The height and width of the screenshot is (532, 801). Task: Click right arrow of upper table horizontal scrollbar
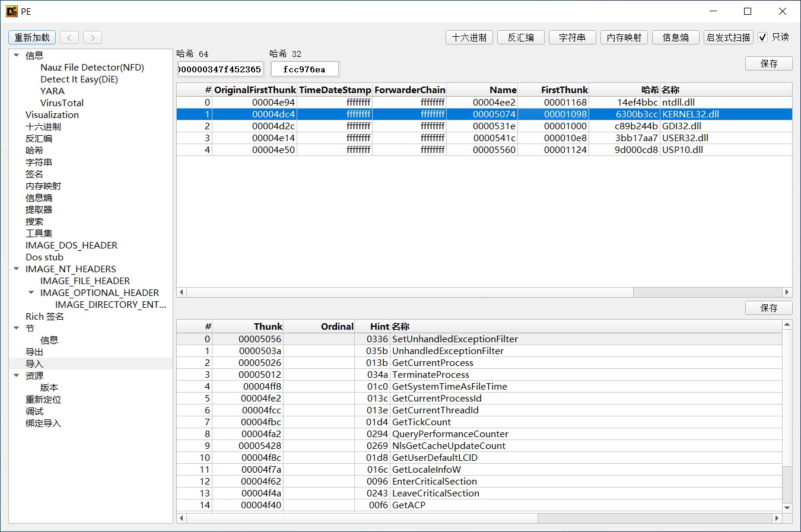tap(787, 292)
